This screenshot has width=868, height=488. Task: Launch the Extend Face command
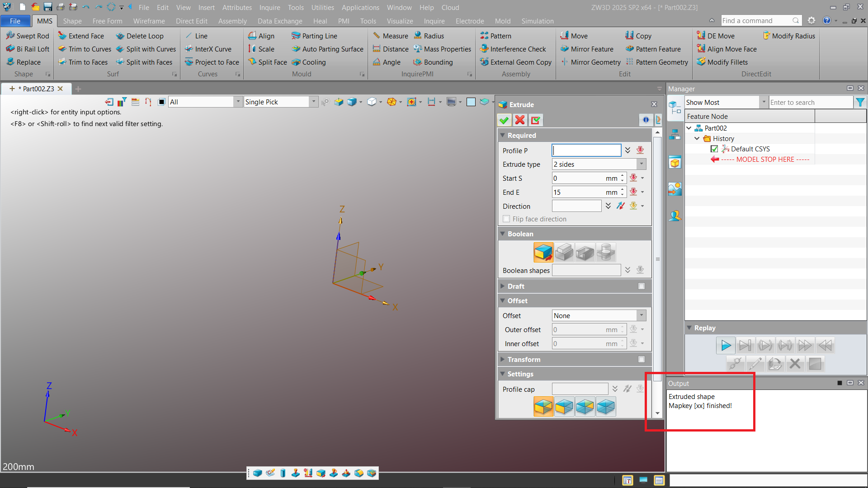coord(81,36)
